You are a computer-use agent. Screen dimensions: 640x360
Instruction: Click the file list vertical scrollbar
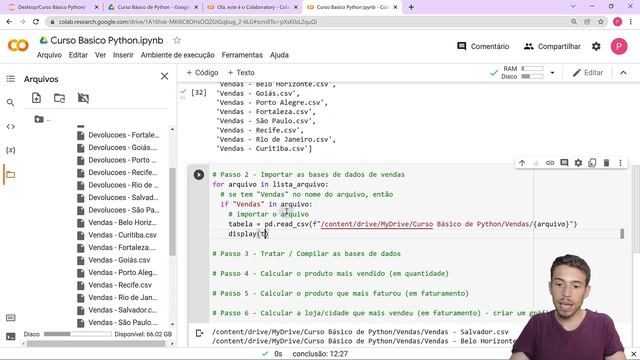point(172,211)
